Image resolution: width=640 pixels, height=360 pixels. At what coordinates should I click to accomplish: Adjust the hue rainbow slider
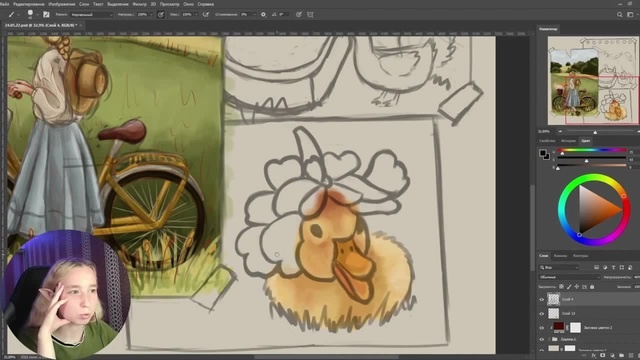click(x=592, y=150)
